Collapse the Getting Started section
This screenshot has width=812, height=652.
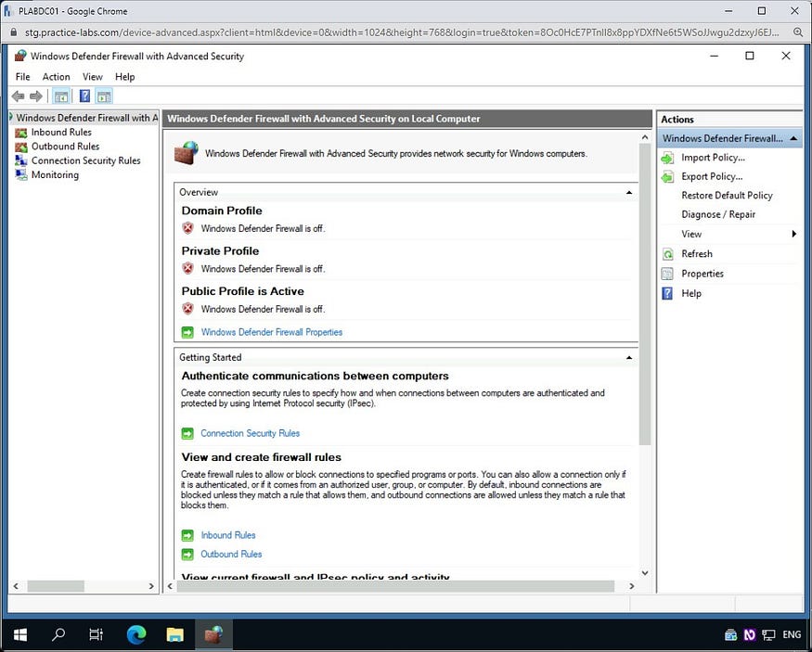tap(629, 358)
